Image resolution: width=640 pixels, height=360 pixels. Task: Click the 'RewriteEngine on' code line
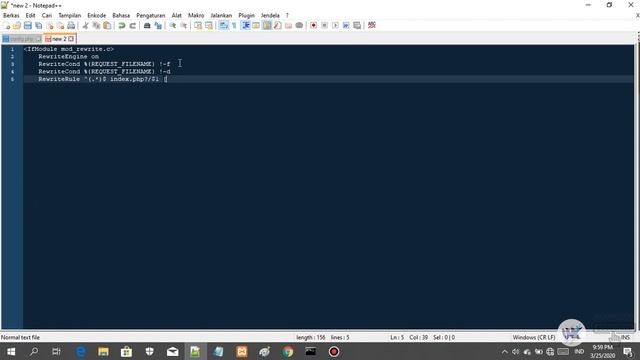click(69, 56)
